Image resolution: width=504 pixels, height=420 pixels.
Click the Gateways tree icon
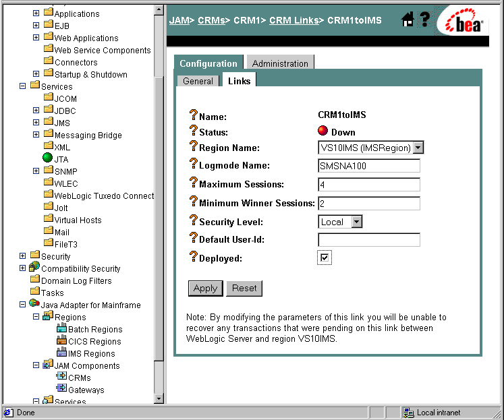coord(61,388)
